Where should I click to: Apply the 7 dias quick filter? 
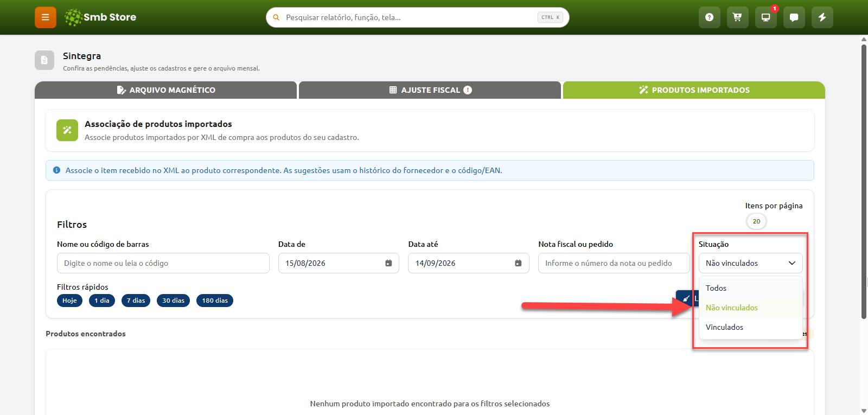tap(136, 301)
